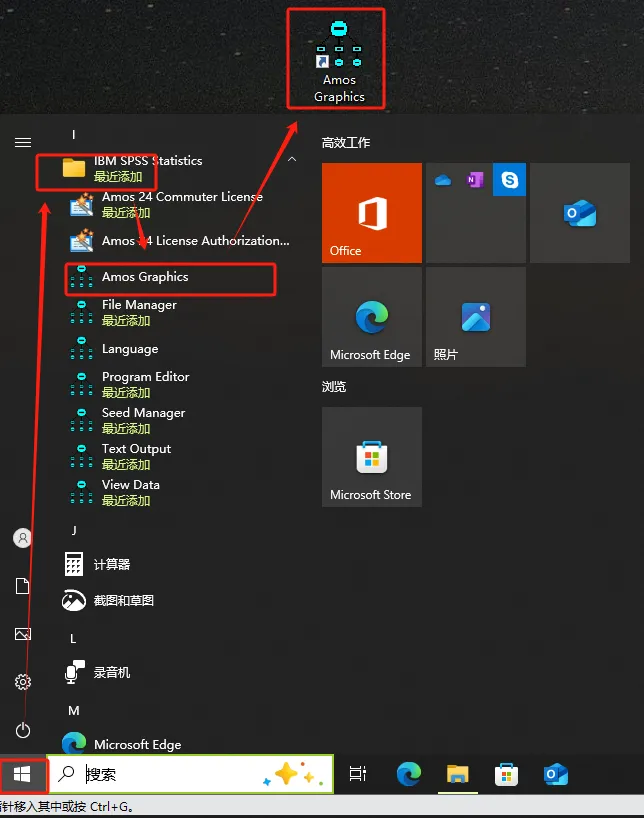Screen dimensions: 644x818
Task: Click the OneNote icon in the tile group
Action: click(475, 180)
